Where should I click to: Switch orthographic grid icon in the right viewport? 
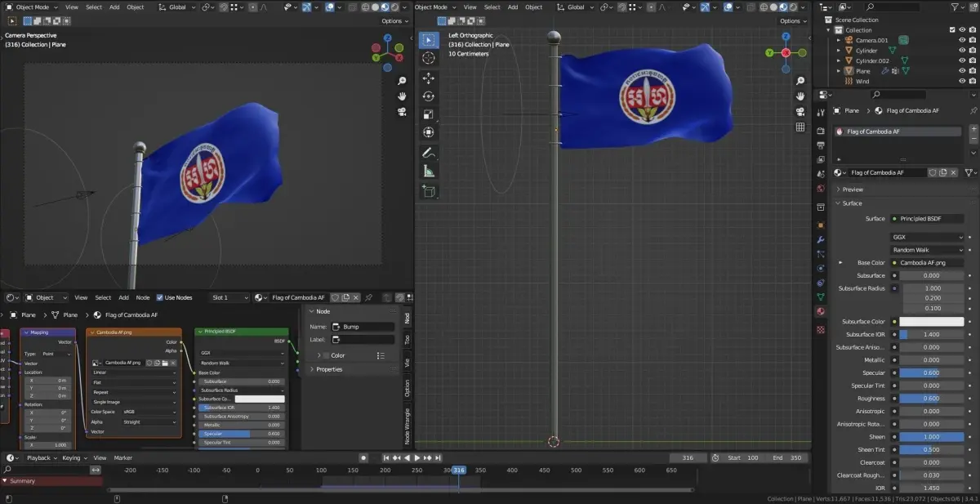(x=800, y=127)
